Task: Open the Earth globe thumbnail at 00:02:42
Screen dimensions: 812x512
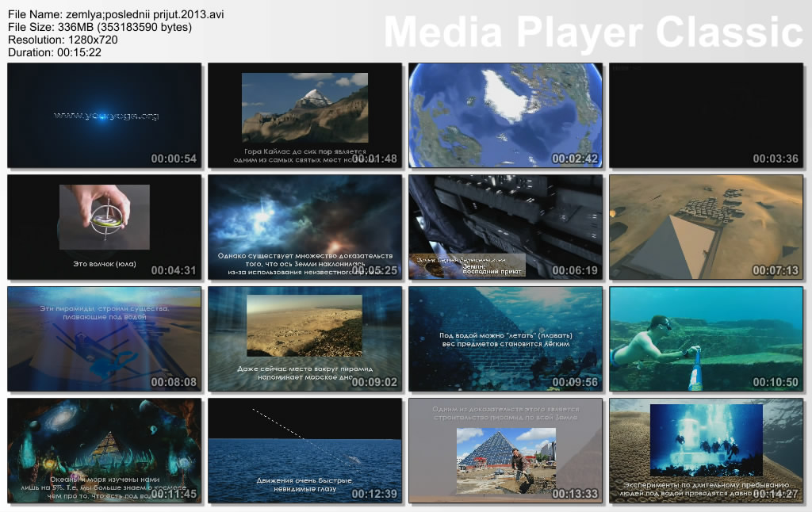Action: click(x=505, y=116)
